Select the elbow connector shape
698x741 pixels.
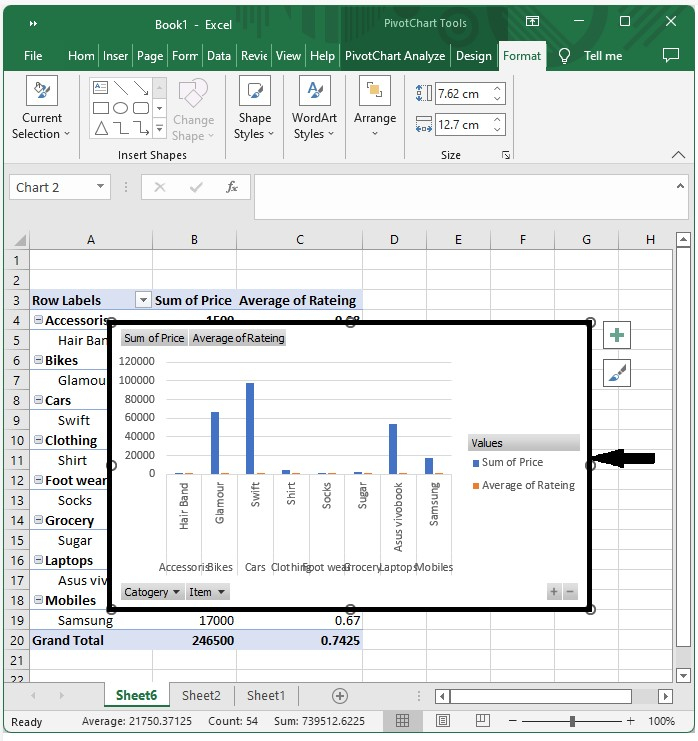[x=121, y=128]
